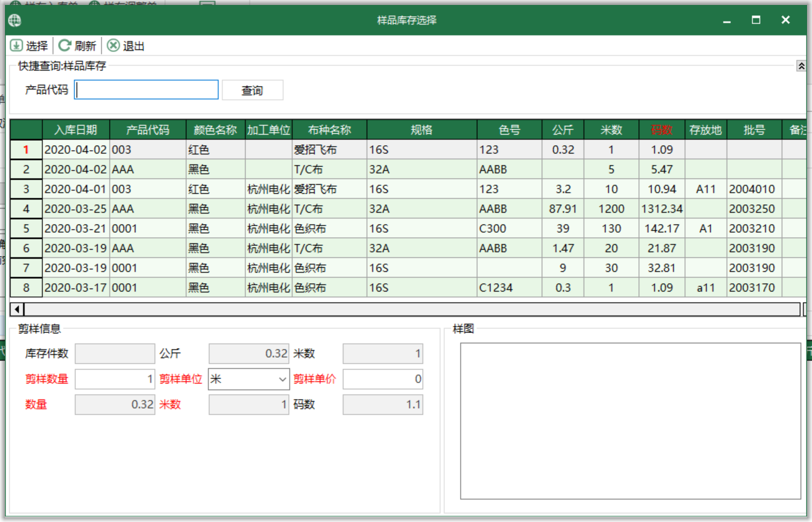Screen dimensions: 812x522
Task: Collapse the 快捷查询 panel with double-chevron
Action: coord(800,66)
